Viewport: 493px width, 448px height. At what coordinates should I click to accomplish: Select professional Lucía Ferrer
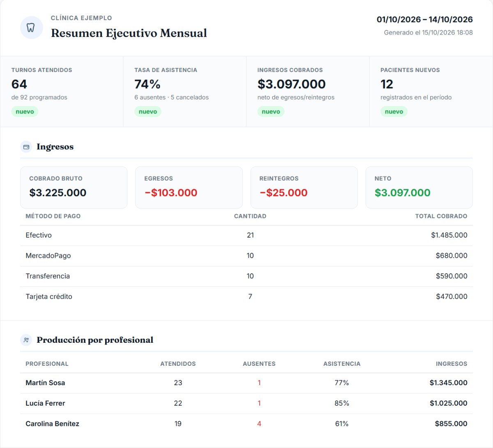tap(45, 404)
